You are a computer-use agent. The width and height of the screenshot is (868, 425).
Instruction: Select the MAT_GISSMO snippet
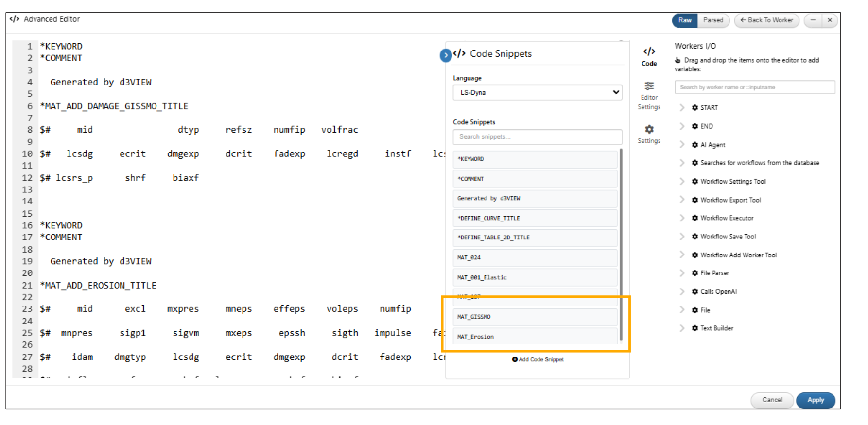point(535,317)
